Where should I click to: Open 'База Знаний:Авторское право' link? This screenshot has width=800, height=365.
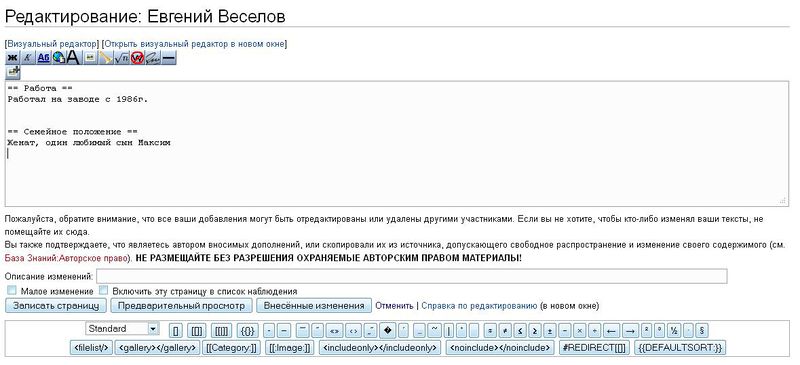(x=66, y=258)
